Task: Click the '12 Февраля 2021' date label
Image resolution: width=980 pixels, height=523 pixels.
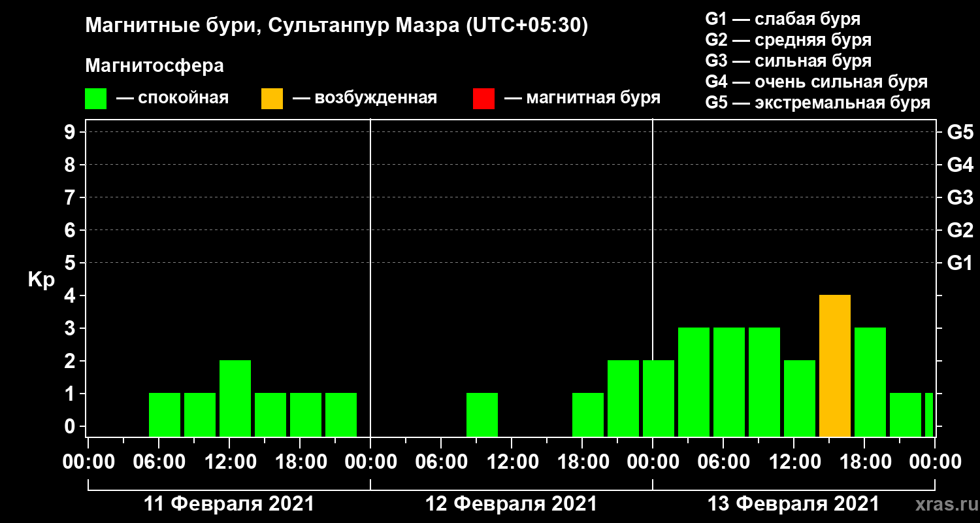Action: [x=511, y=504]
